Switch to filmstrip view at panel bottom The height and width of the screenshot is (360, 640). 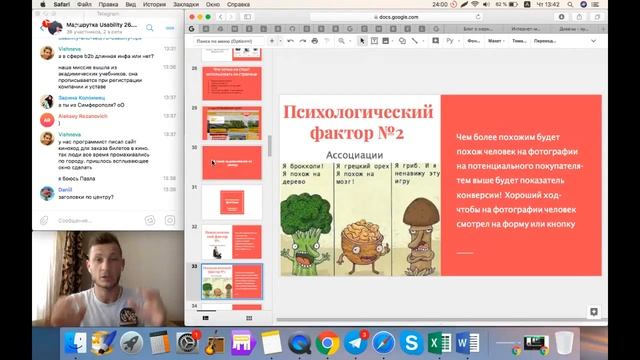[206, 318]
